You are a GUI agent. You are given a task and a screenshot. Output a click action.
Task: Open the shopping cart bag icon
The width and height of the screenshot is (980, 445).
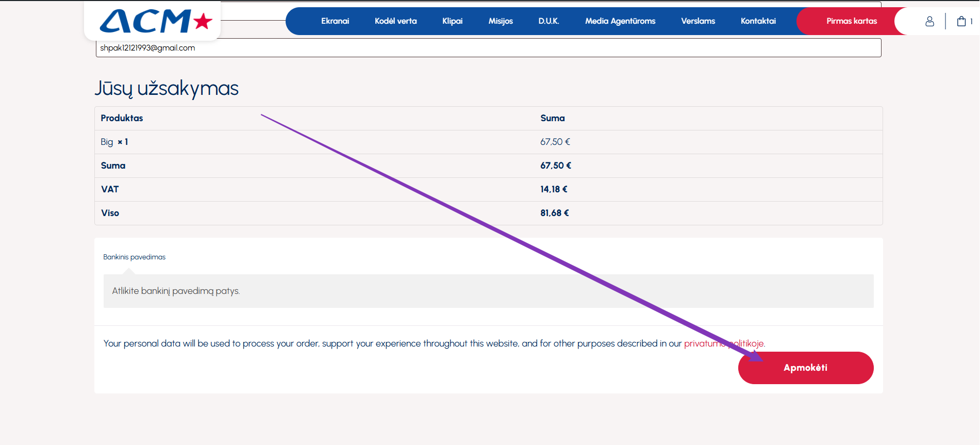point(961,21)
